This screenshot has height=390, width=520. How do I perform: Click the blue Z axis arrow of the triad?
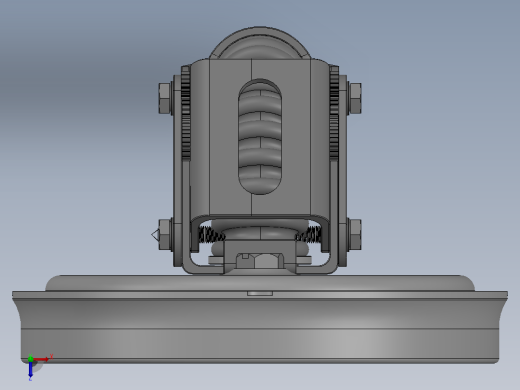[30, 369]
